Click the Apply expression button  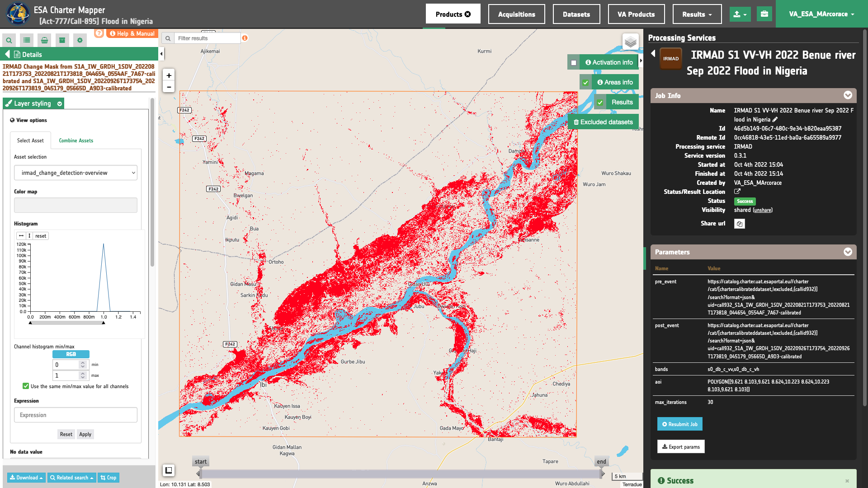pyautogui.click(x=85, y=434)
